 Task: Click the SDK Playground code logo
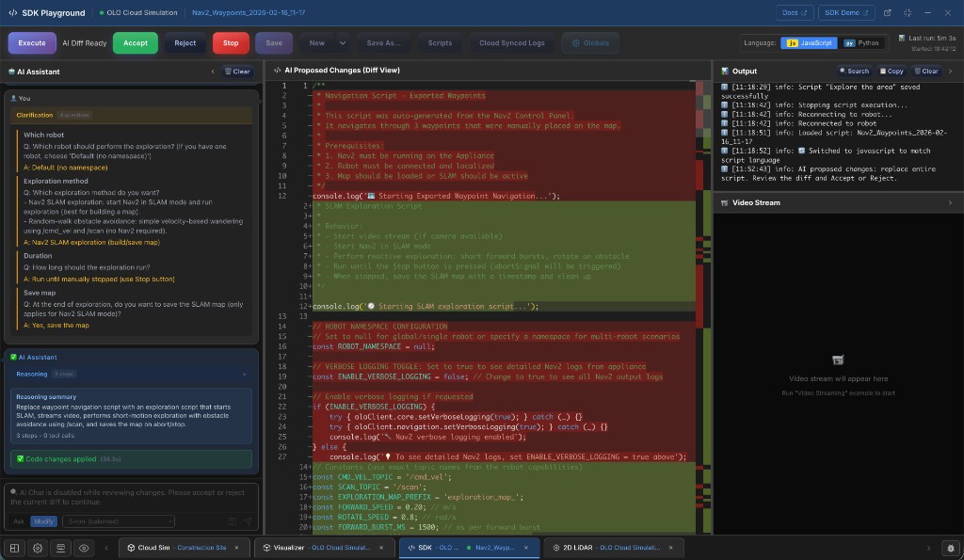coord(11,12)
